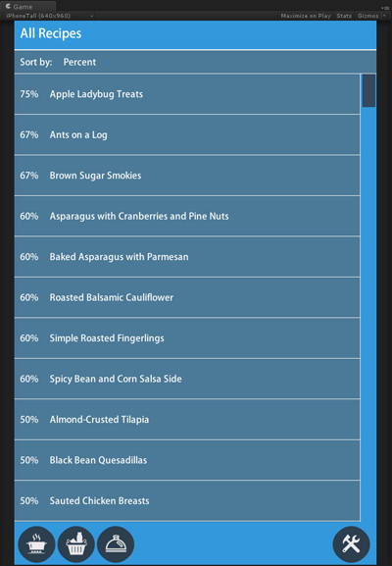Image resolution: width=392 pixels, height=566 pixels.
Task: Open the Game view panel menu icon
Action: (384, 8)
